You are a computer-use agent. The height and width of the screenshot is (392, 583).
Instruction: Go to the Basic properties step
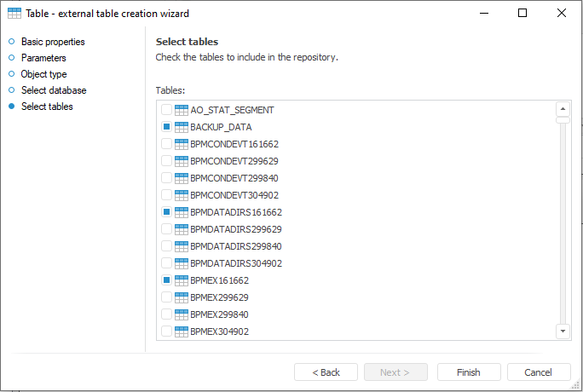click(x=53, y=42)
